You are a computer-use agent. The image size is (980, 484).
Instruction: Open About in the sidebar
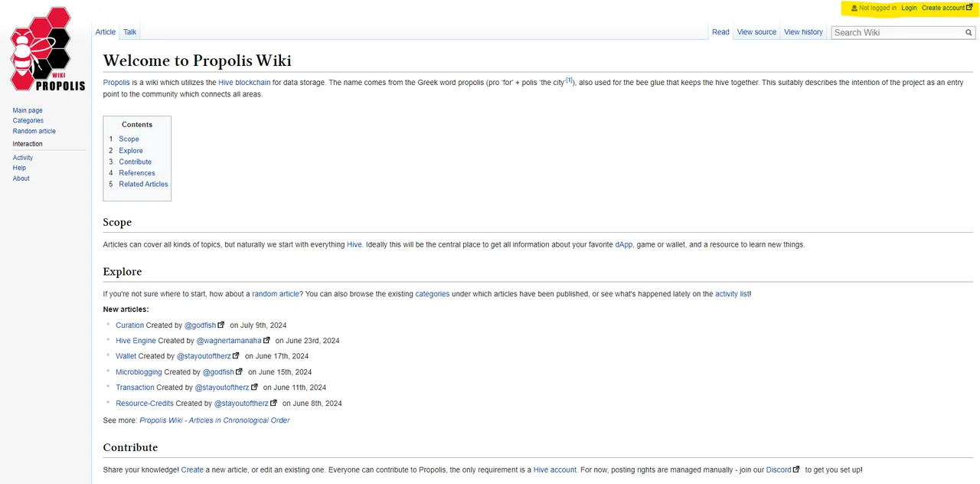(x=21, y=178)
